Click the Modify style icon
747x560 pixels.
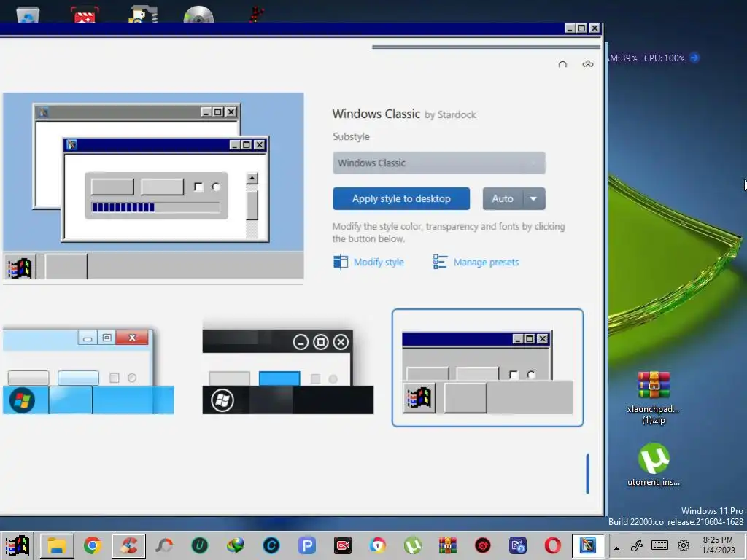[x=340, y=262]
